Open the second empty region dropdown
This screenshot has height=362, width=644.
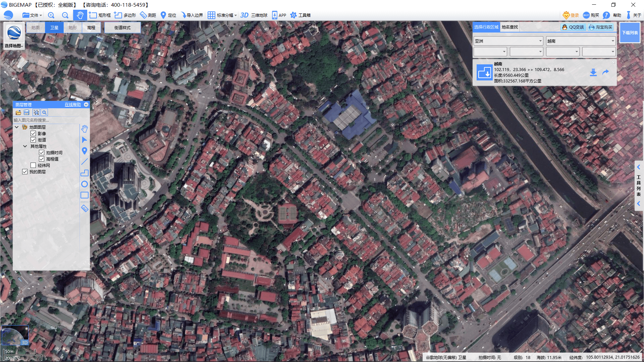pos(526,52)
